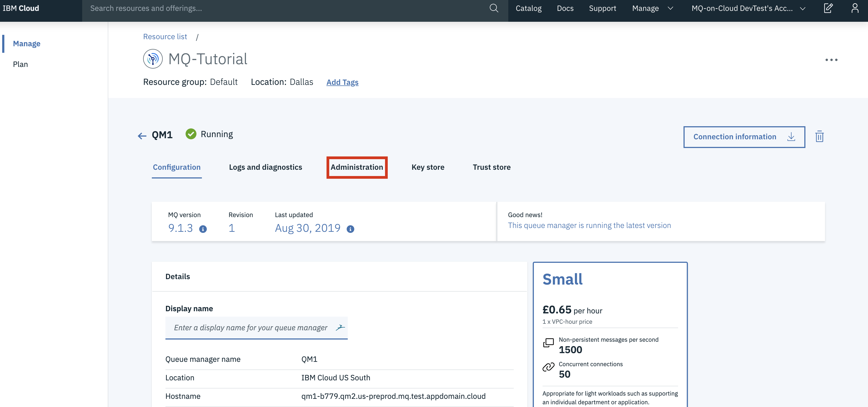Select the Logs and diagnostics tab
The height and width of the screenshot is (407, 868).
point(265,167)
